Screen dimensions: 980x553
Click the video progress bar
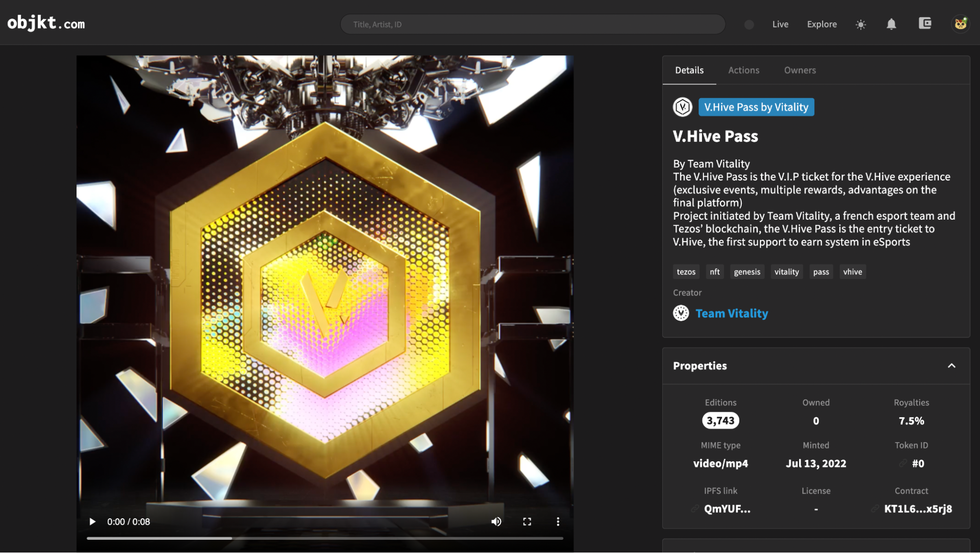tap(325, 538)
